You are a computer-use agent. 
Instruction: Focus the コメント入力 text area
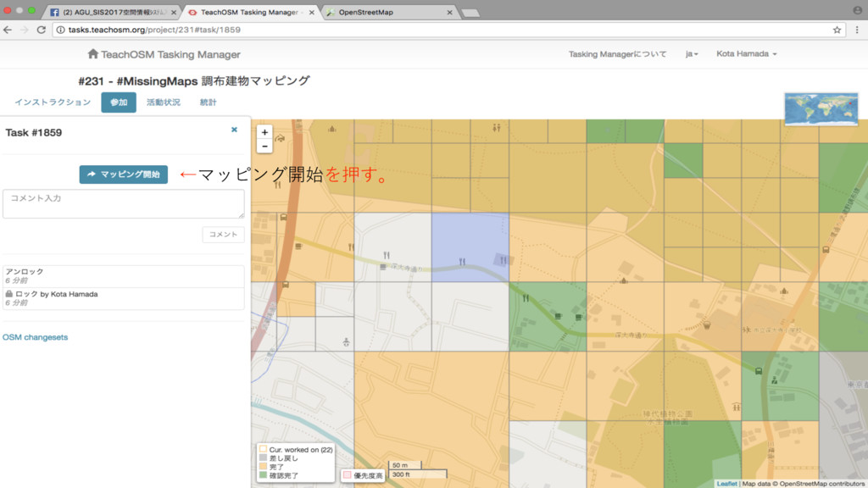124,204
